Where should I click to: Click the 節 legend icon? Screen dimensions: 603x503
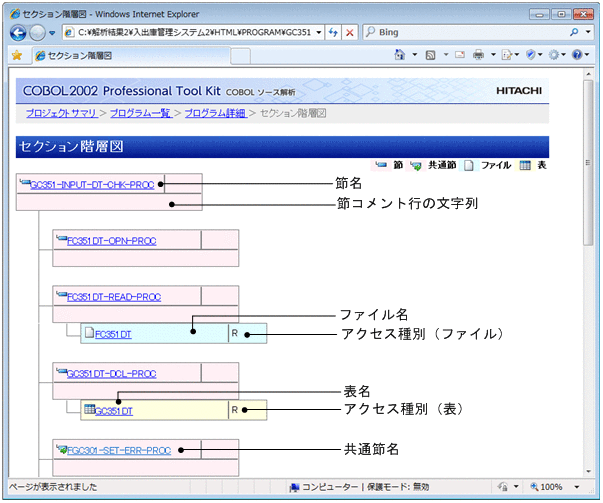pyautogui.click(x=381, y=165)
